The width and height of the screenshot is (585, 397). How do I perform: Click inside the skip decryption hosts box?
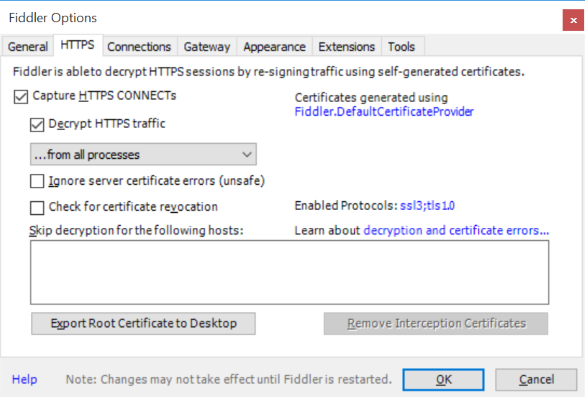pyautogui.click(x=290, y=272)
